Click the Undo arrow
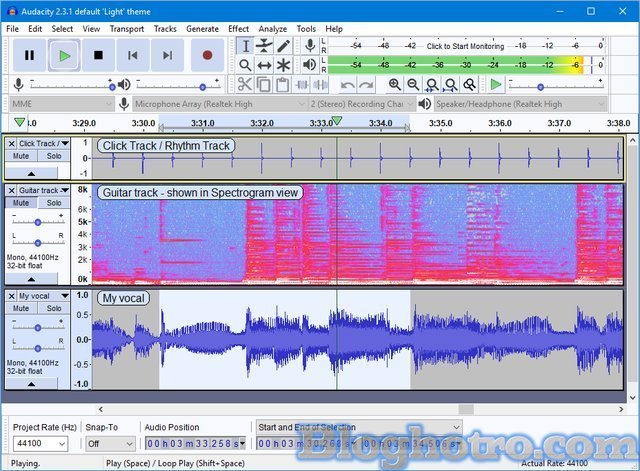This screenshot has width=640, height=471. point(348,84)
